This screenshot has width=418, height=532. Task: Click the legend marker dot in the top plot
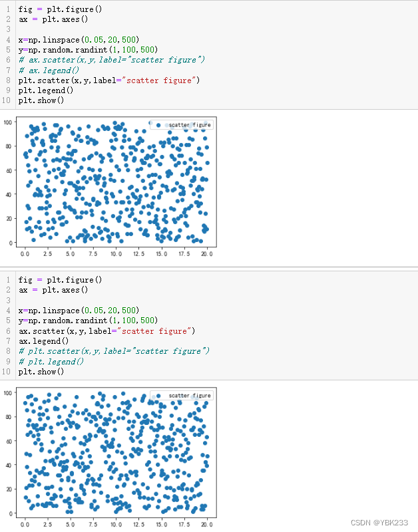(158, 125)
